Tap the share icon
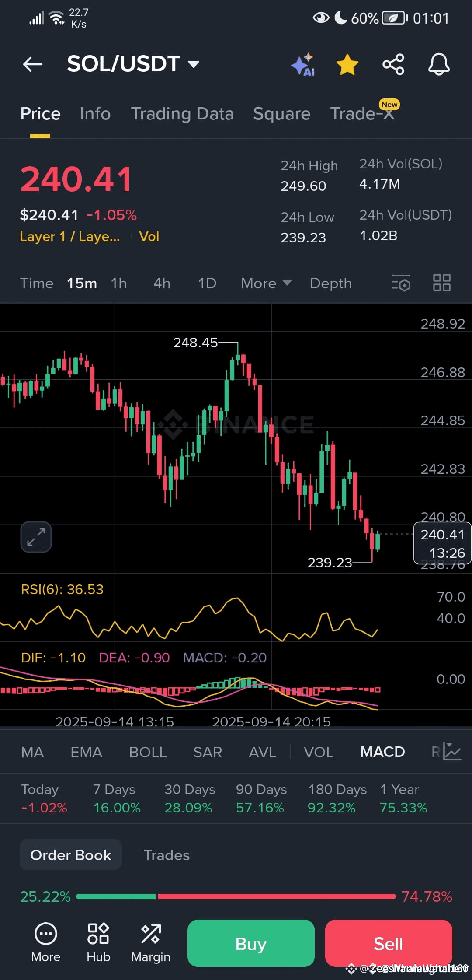Viewport: 472px width, 980px height. (x=393, y=64)
